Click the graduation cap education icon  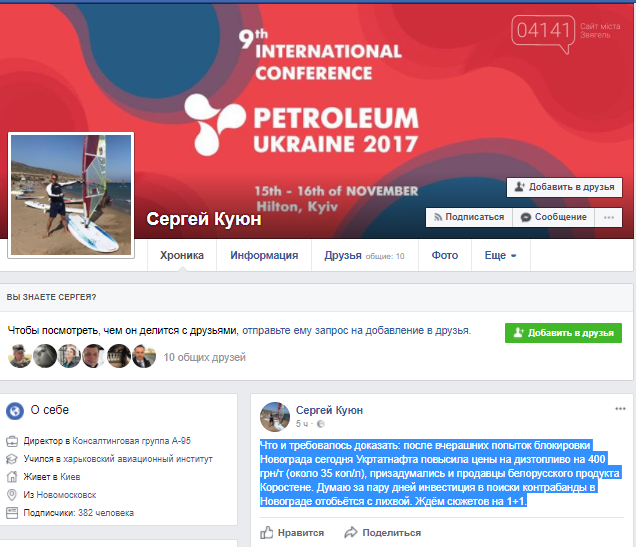pyautogui.click(x=12, y=459)
